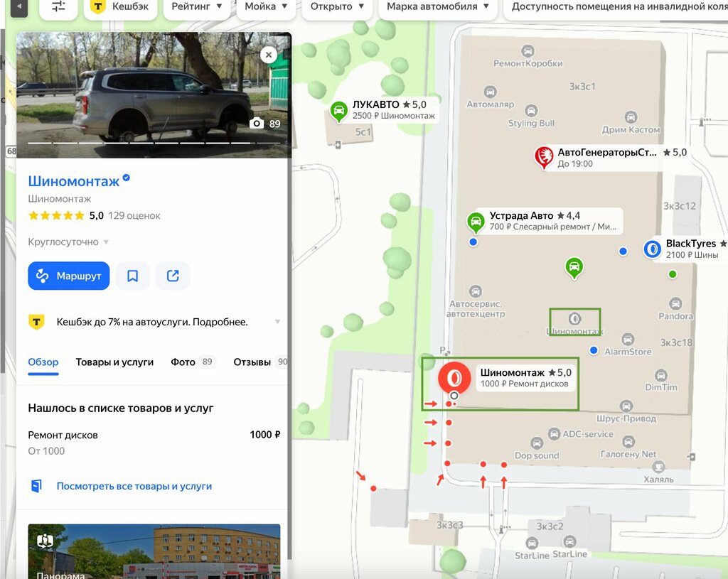Open the Открыто filter dropdown
The image size is (728, 579).
pos(336,6)
